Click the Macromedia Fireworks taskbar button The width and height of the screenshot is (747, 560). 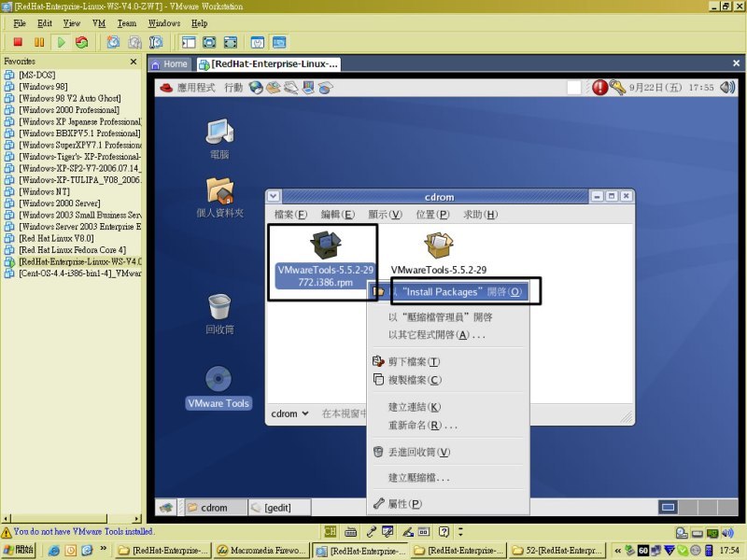coord(261,551)
